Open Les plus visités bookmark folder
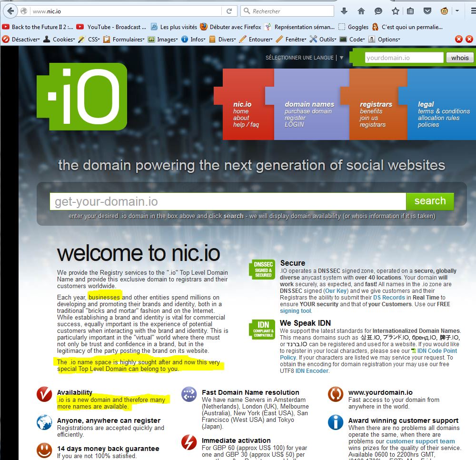This screenshot has height=460, width=476. (174, 27)
